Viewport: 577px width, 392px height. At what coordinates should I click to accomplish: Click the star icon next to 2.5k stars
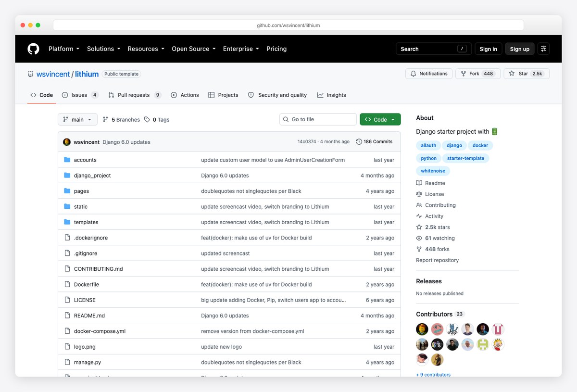pyautogui.click(x=419, y=227)
